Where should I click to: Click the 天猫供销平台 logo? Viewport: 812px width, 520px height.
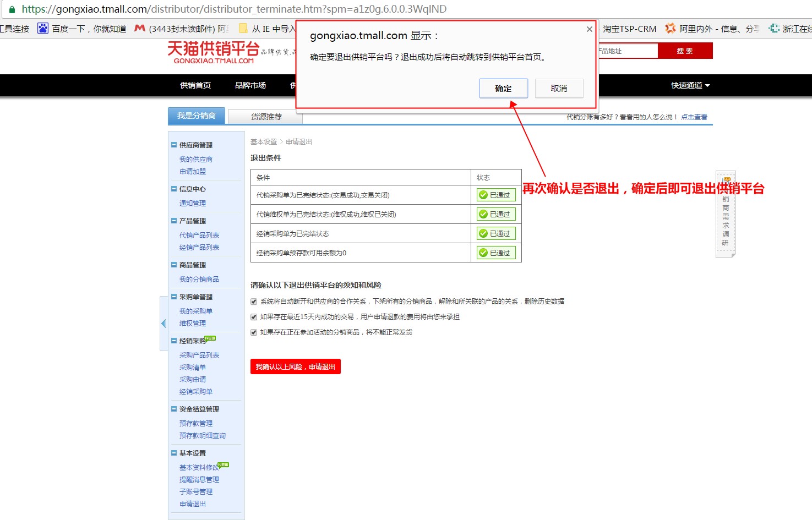(x=214, y=52)
